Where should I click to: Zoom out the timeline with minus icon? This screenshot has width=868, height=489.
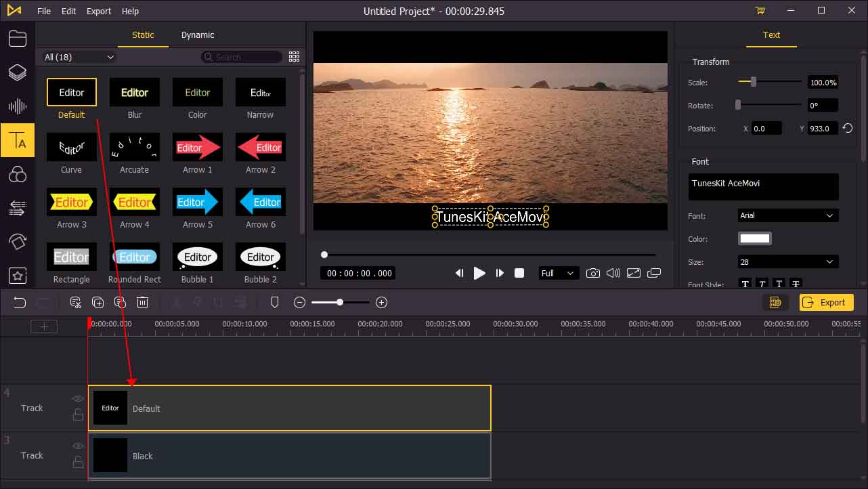point(300,303)
